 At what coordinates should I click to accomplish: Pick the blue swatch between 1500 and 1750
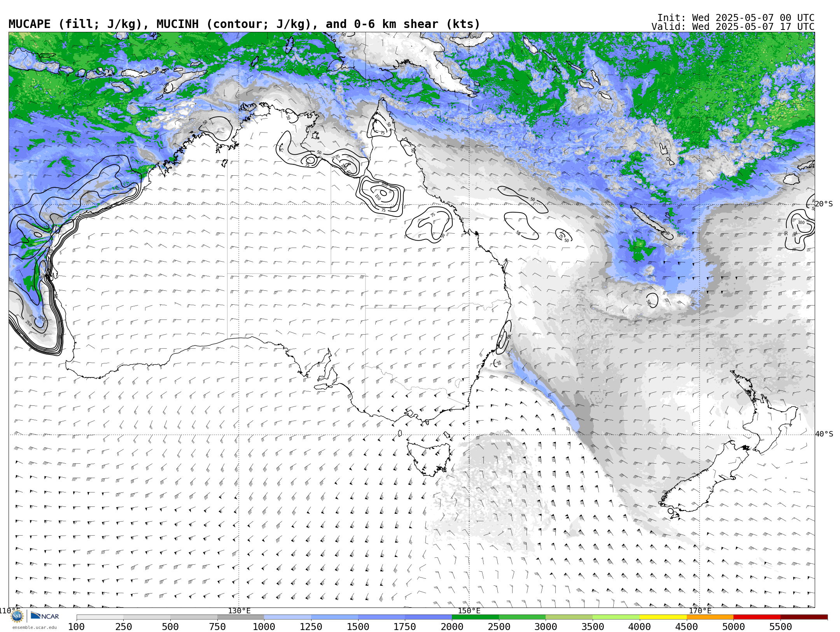pos(381,617)
